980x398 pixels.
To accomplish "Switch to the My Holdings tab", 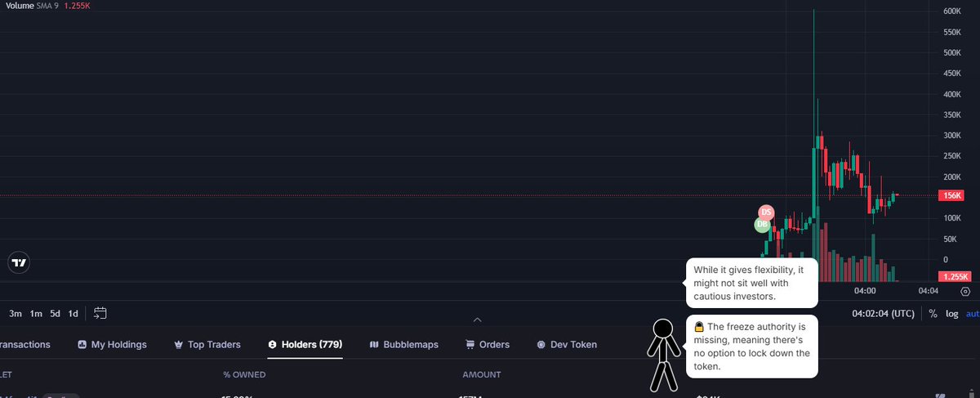I will (112, 345).
